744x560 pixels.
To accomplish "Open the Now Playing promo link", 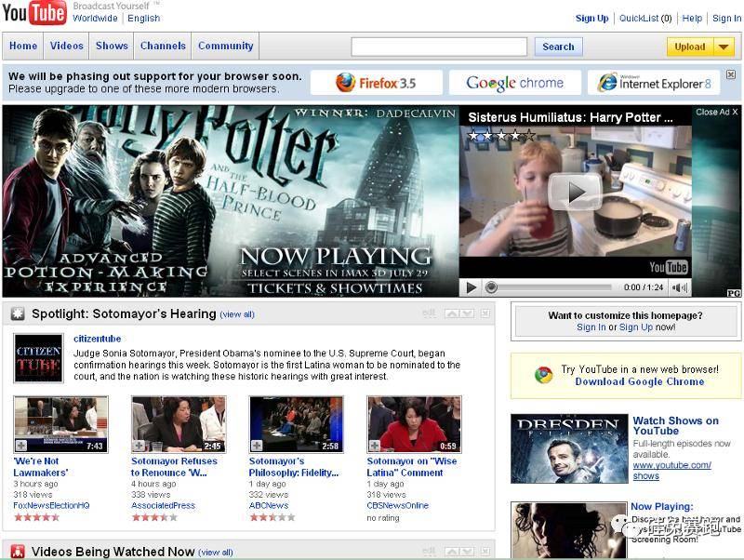I will coord(661,506).
